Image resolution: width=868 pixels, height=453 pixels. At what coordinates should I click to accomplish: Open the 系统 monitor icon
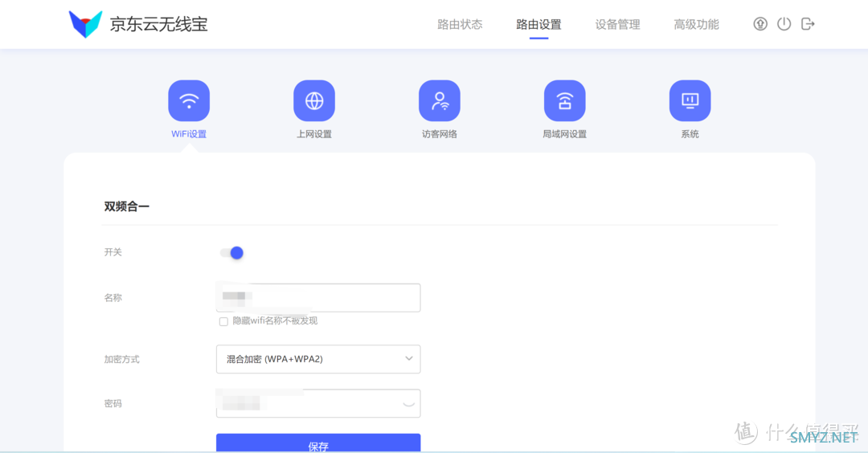(690, 100)
